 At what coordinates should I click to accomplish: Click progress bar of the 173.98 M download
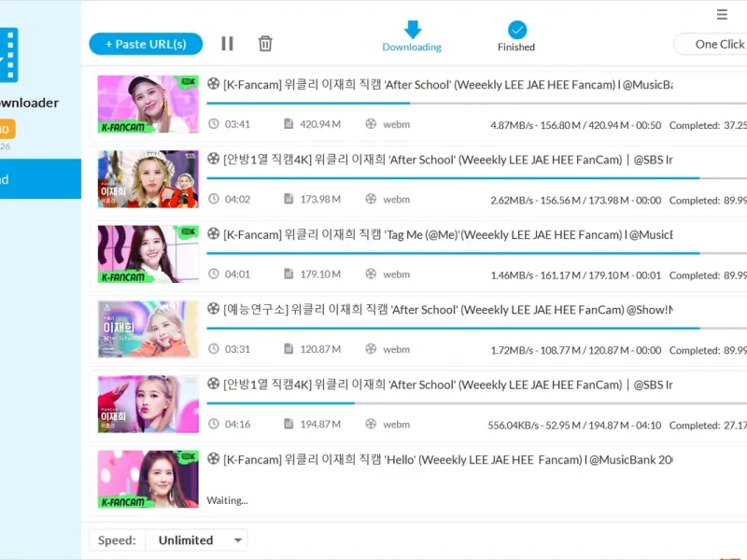click(x=477, y=178)
